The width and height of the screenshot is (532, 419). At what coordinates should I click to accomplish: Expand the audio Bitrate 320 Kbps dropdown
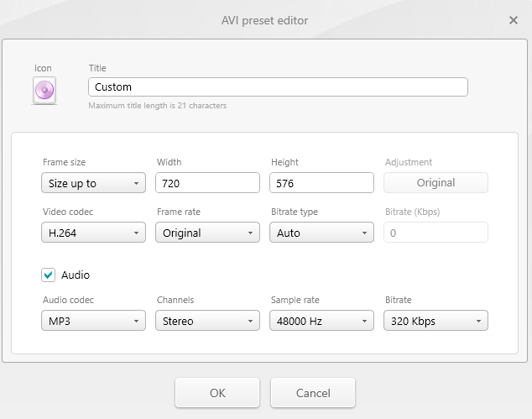436,321
